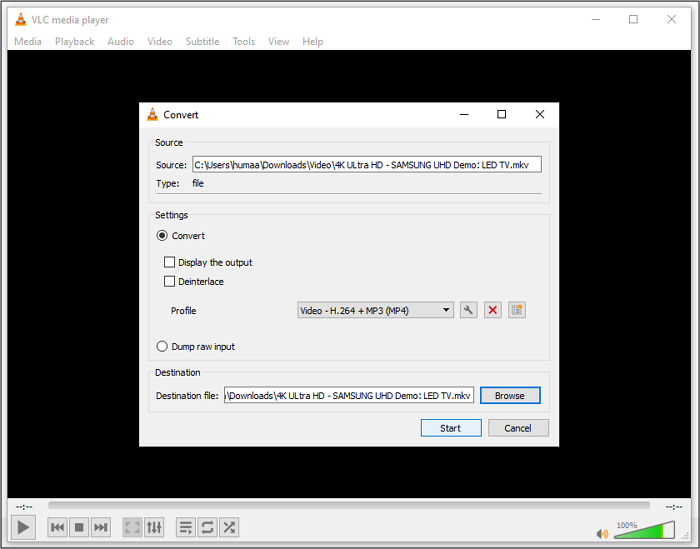Viewport: 700px width, 549px height.
Task: Toggle fullscreen video mode
Action: (x=132, y=526)
